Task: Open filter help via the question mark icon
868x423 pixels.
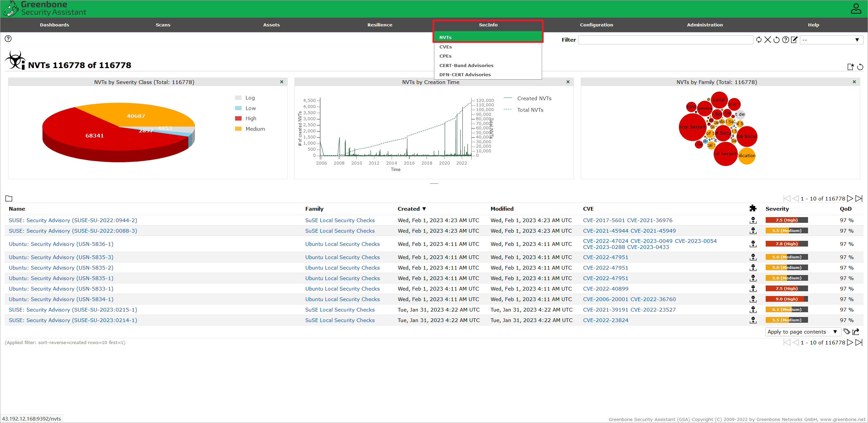Action: click(785, 40)
